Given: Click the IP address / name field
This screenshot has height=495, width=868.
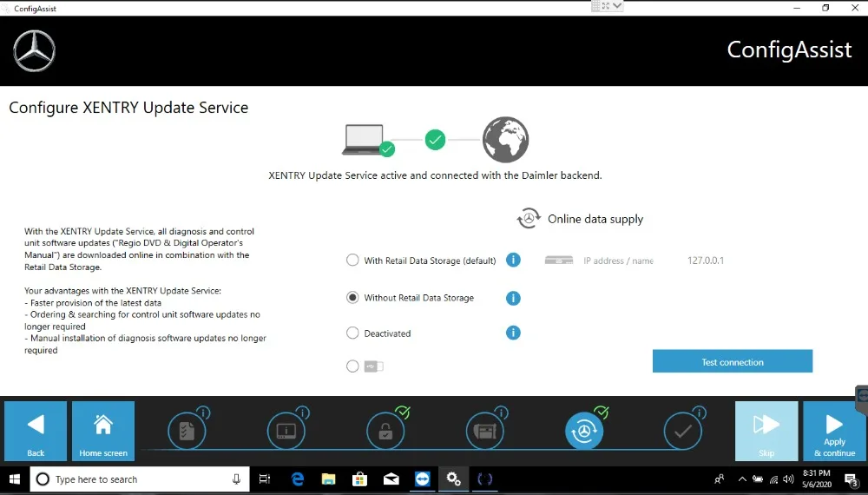Looking at the screenshot, I should pyautogui.click(x=618, y=261).
